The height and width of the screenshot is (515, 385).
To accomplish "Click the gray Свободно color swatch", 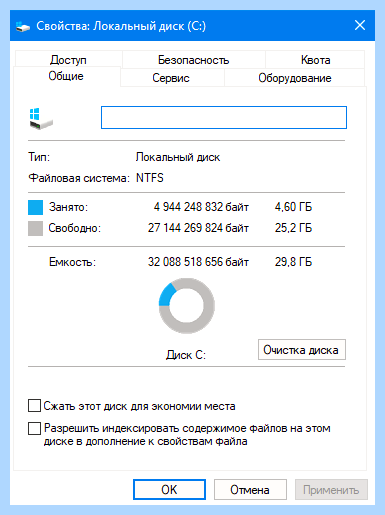I will [x=35, y=228].
